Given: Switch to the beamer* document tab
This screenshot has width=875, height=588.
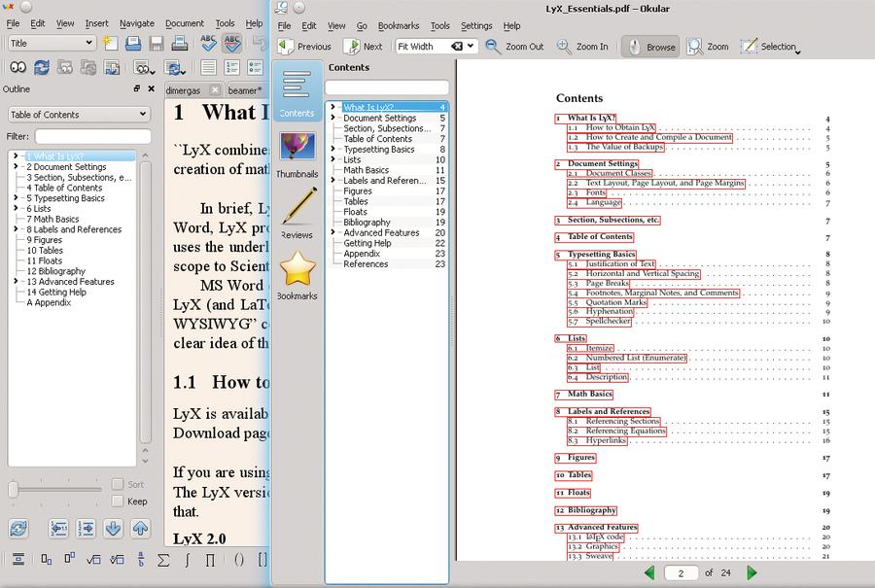Looking at the screenshot, I should pos(244,90).
